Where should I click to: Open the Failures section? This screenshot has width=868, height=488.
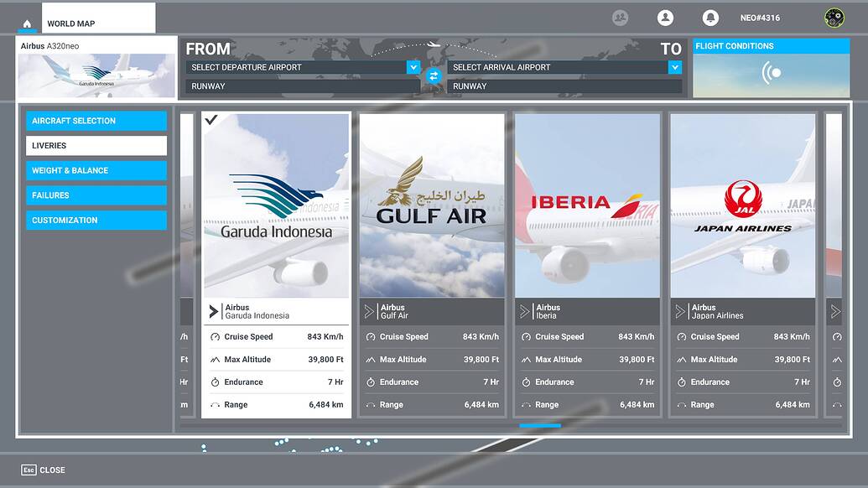click(x=96, y=195)
